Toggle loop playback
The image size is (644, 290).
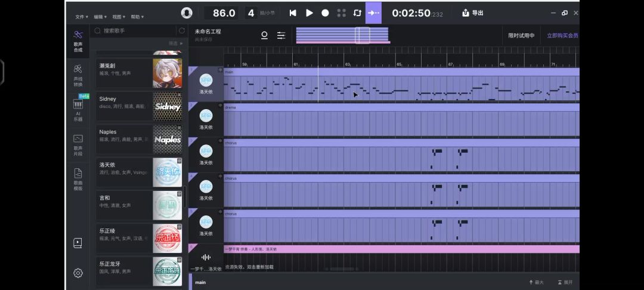pyautogui.click(x=357, y=13)
